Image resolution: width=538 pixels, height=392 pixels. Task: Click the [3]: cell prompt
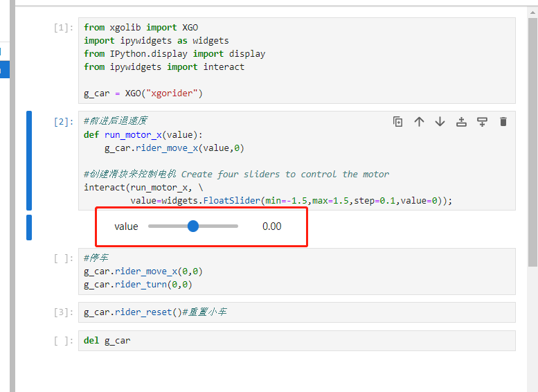[64, 312]
